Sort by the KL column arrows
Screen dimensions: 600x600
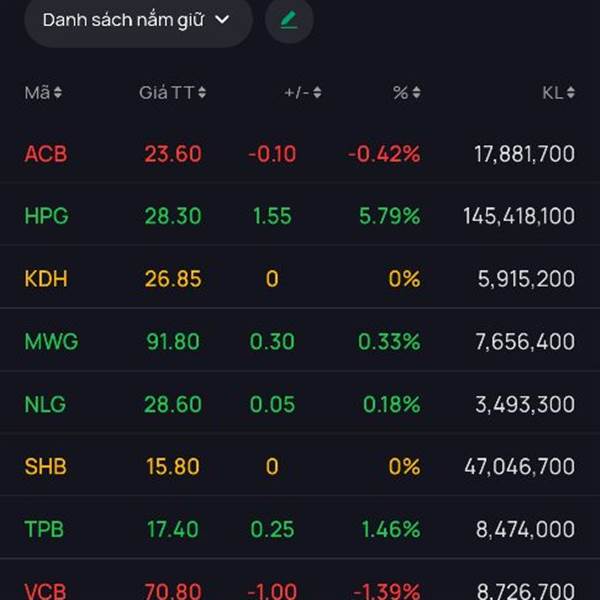(x=570, y=93)
